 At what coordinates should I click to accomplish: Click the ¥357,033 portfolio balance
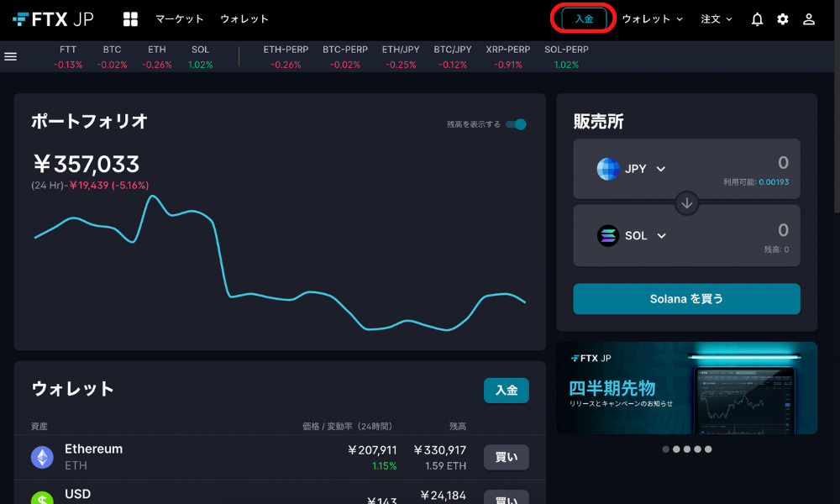pos(87,164)
